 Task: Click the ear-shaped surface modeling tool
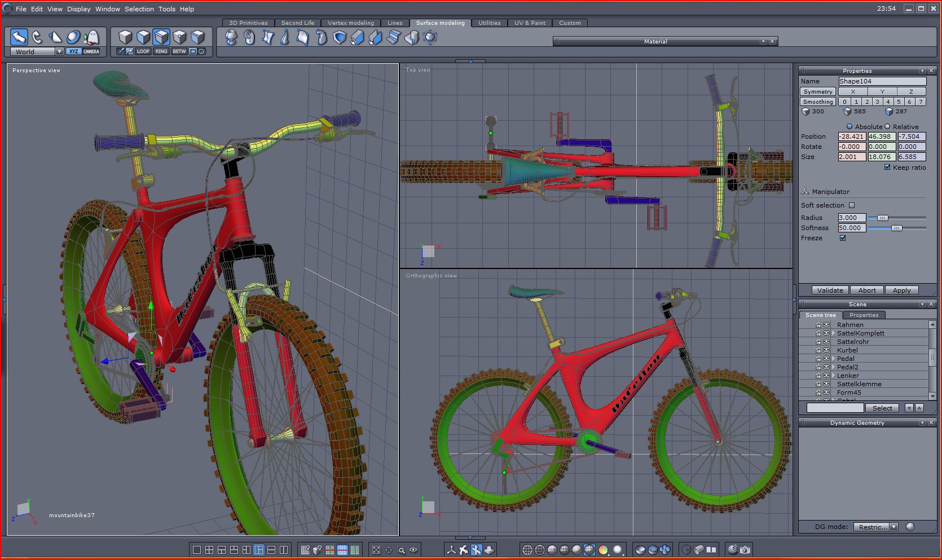point(249,37)
